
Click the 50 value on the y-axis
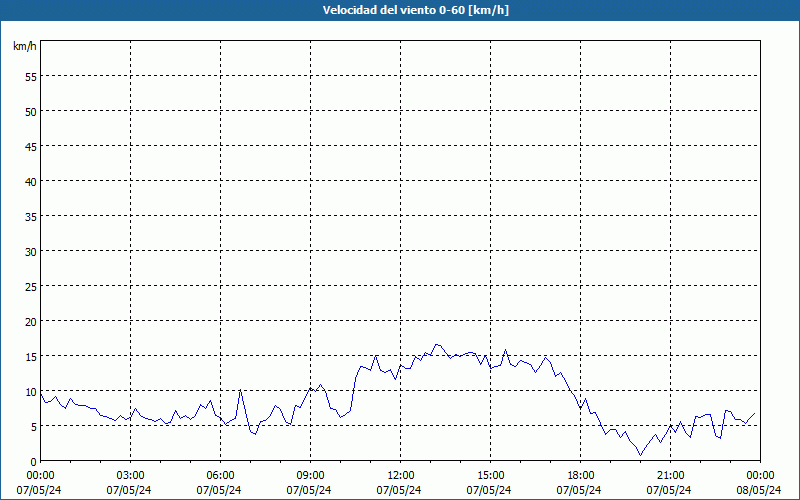(x=31, y=112)
